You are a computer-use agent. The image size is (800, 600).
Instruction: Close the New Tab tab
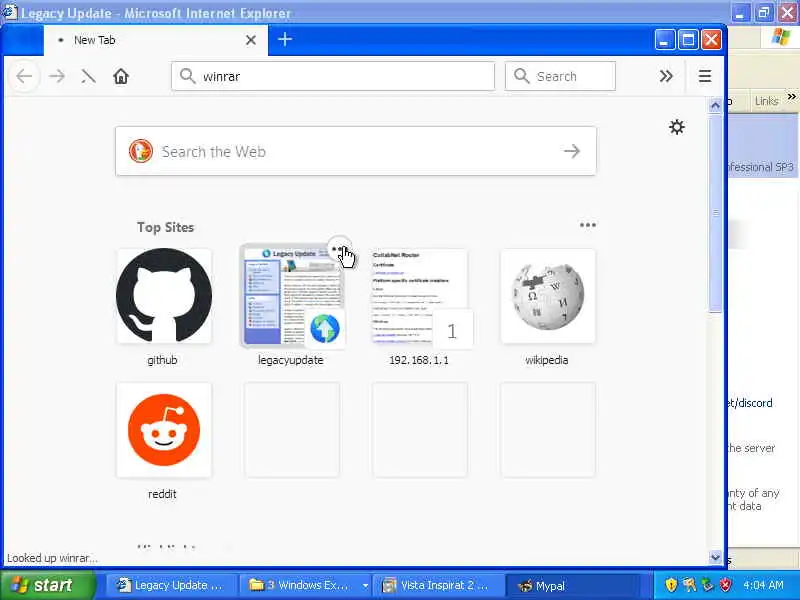(251, 40)
